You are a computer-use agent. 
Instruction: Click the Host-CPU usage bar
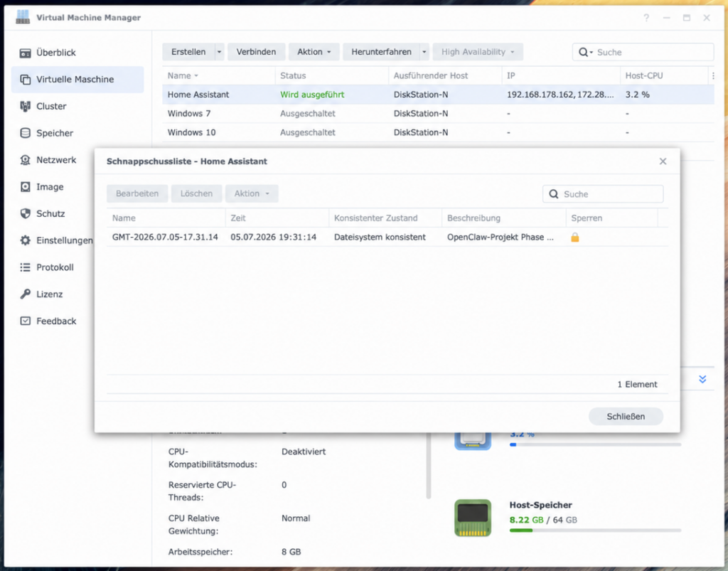[x=595, y=444]
